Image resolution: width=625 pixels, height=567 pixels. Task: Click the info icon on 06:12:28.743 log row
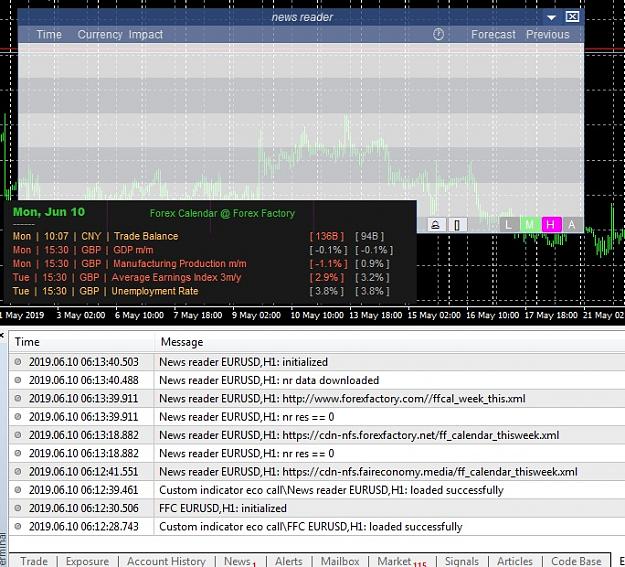pyautogui.click(x=18, y=527)
